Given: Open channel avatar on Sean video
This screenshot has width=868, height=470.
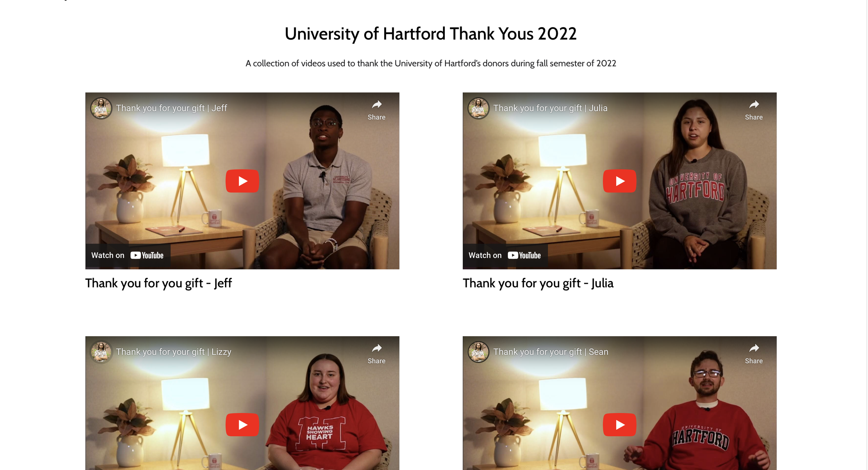Looking at the screenshot, I should click(478, 352).
